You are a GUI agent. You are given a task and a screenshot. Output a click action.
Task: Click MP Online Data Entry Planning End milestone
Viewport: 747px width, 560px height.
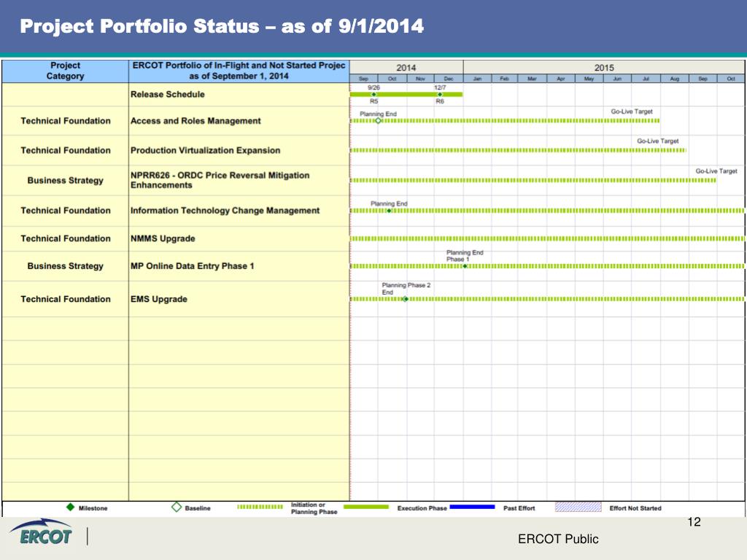[465, 266]
